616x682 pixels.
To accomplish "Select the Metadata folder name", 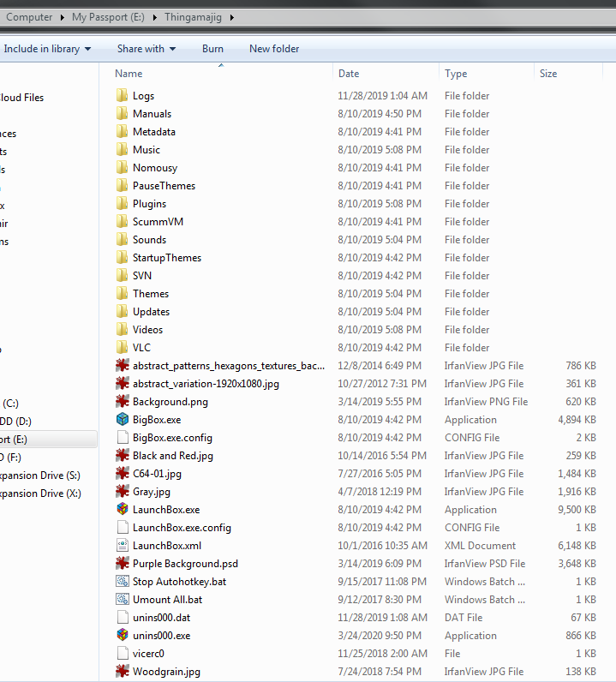I will (154, 132).
